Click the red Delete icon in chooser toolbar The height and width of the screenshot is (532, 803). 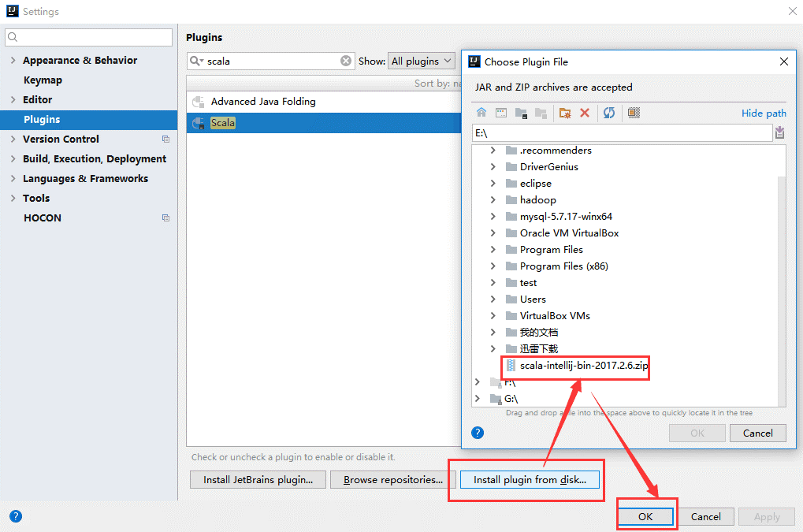coord(585,113)
